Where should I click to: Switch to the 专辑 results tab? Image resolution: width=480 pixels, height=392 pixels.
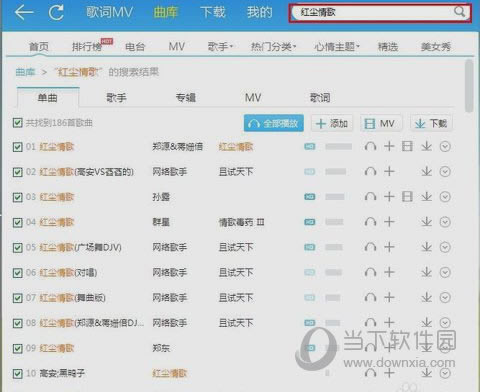(186, 98)
